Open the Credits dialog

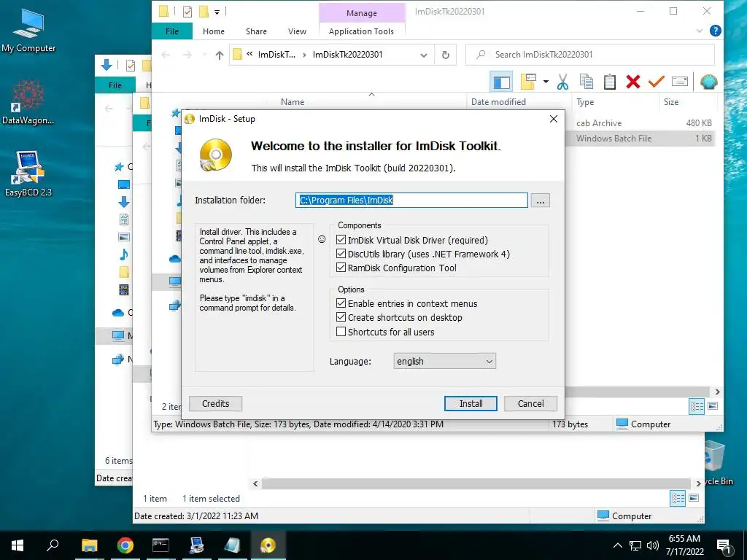215,403
